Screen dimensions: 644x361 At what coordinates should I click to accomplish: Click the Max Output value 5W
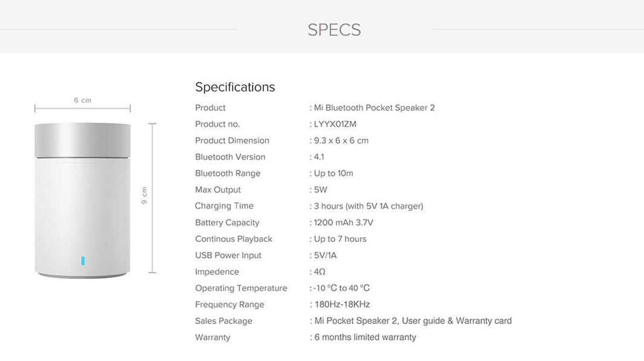click(x=320, y=190)
